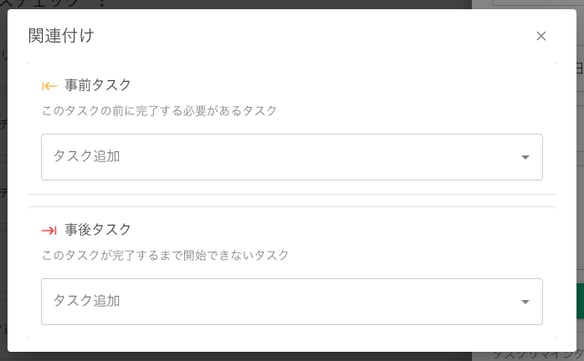This screenshot has height=361, width=584.
Task: Click the green button behind the dialog's right edge
Action: 580,301
